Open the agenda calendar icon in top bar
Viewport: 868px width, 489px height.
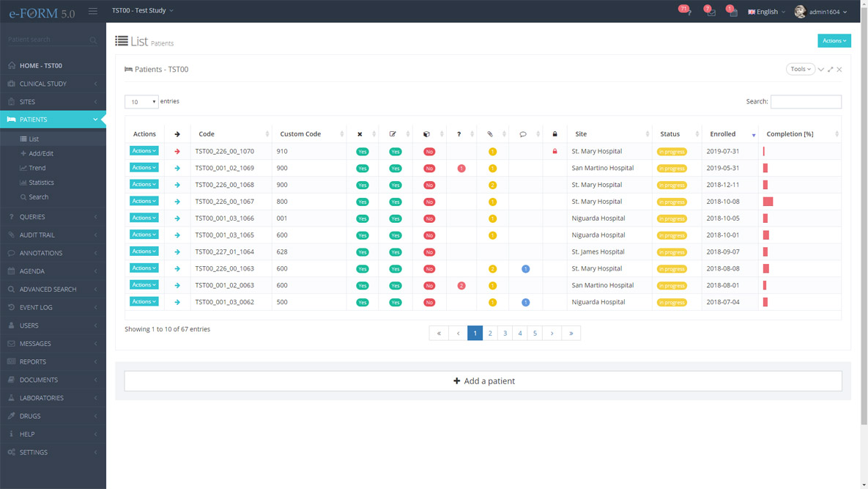732,12
